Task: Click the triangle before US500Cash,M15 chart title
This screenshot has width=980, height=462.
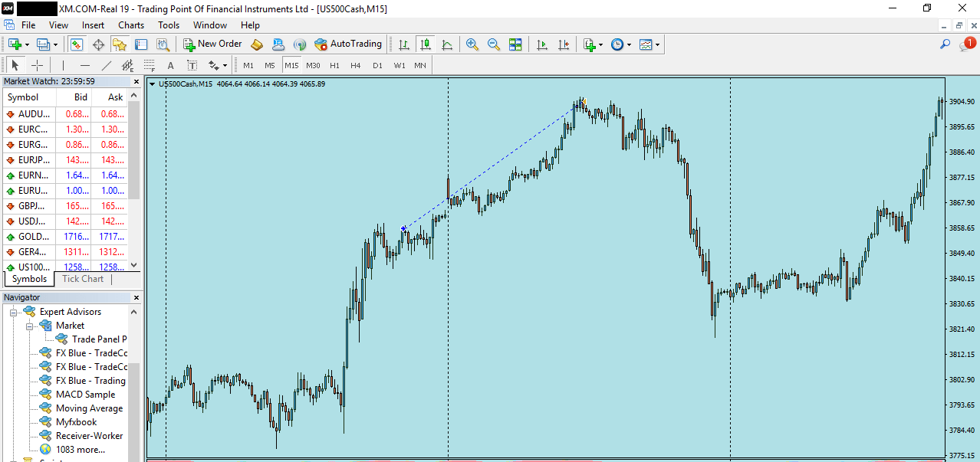Action: [153, 84]
